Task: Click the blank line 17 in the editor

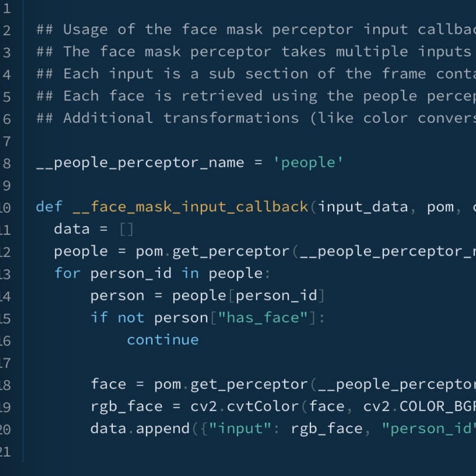Action: pos(249,362)
